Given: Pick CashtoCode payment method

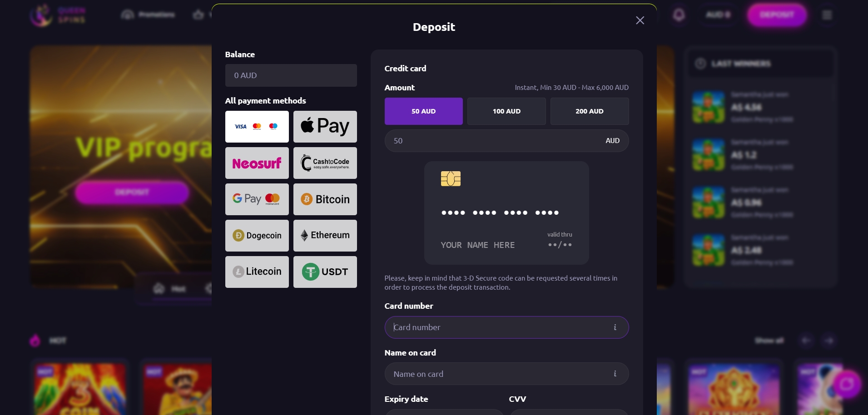Looking at the screenshot, I should click(325, 163).
